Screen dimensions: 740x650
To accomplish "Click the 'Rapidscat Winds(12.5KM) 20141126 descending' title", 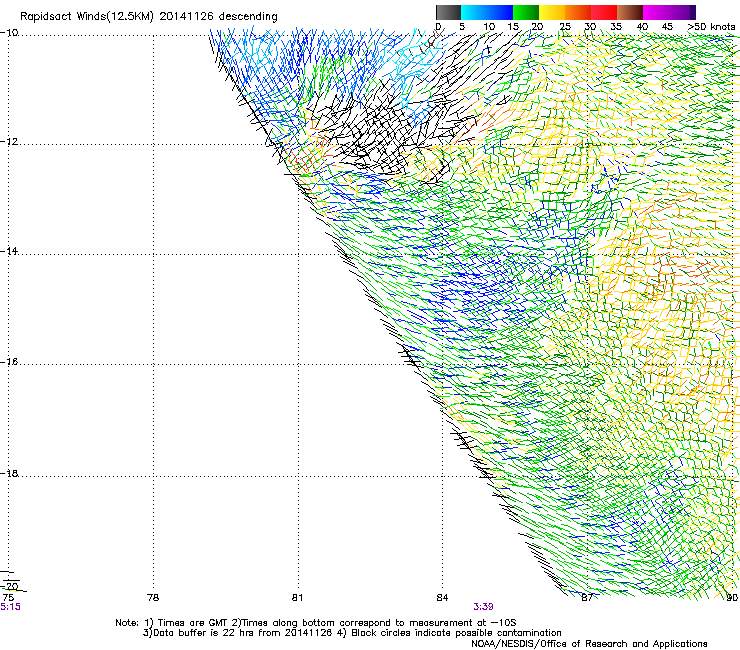I will (149, 17).
